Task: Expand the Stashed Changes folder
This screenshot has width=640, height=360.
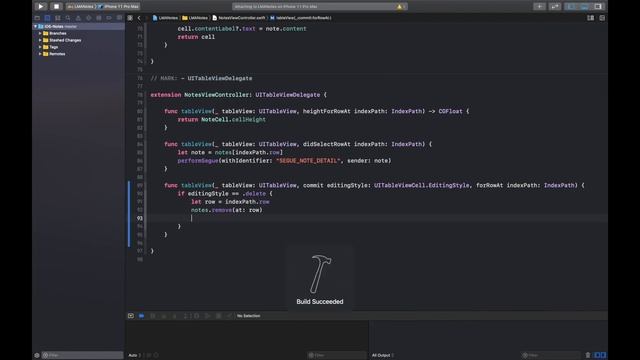Action: [x=40, y=40]
